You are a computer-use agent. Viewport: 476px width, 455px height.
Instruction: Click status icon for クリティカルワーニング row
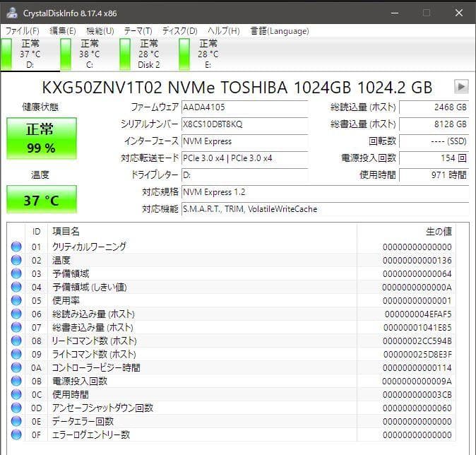16,247
